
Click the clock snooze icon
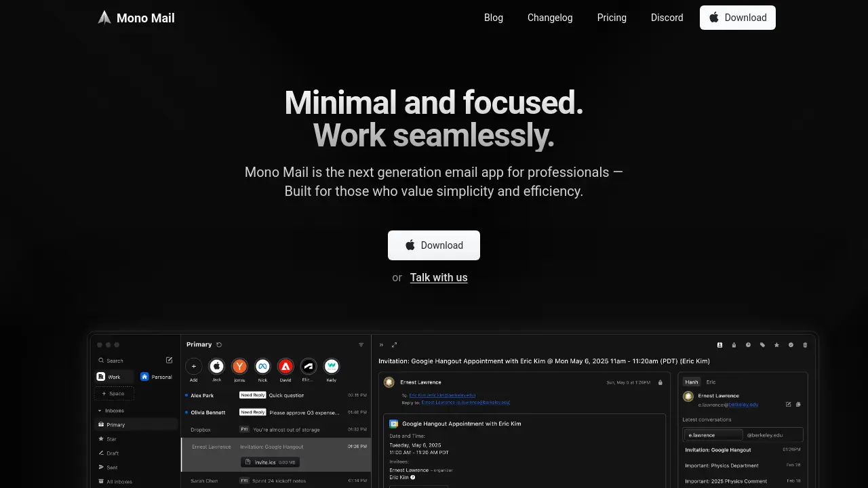[x=749, y=345]
